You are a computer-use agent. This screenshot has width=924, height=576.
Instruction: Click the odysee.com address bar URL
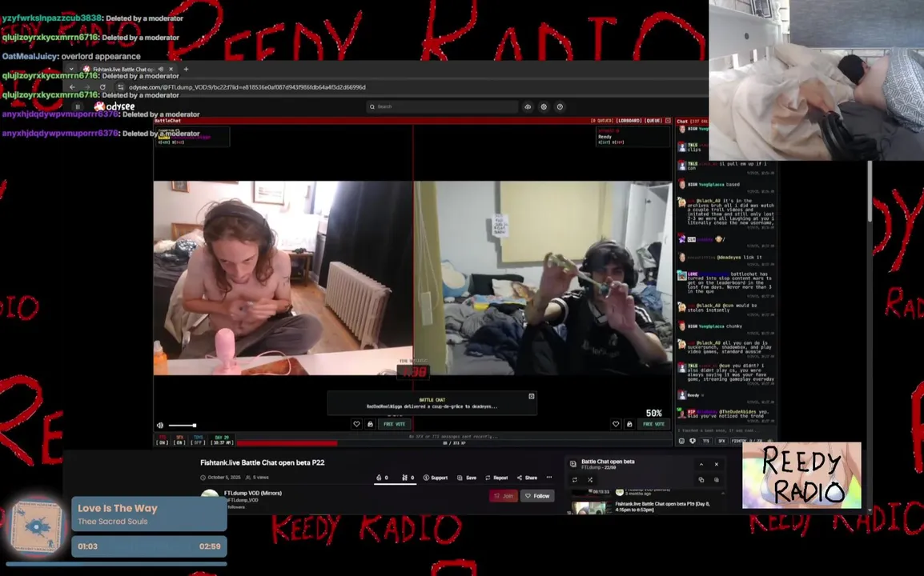(x=247, y=87)
